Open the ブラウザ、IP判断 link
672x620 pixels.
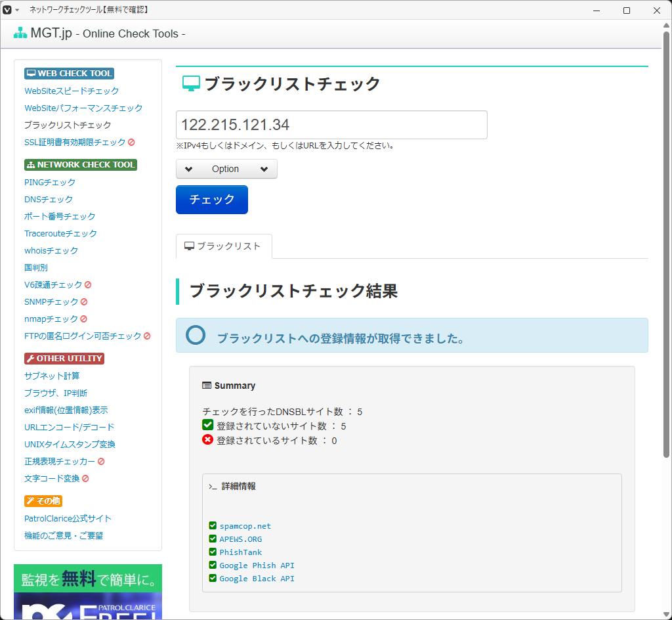56,393
